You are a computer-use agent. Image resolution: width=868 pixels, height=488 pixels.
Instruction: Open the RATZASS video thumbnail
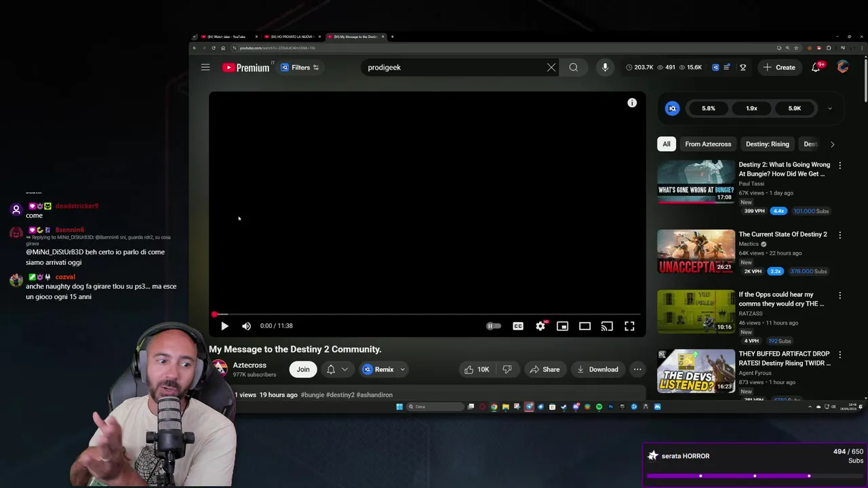(x=696, y=311)
